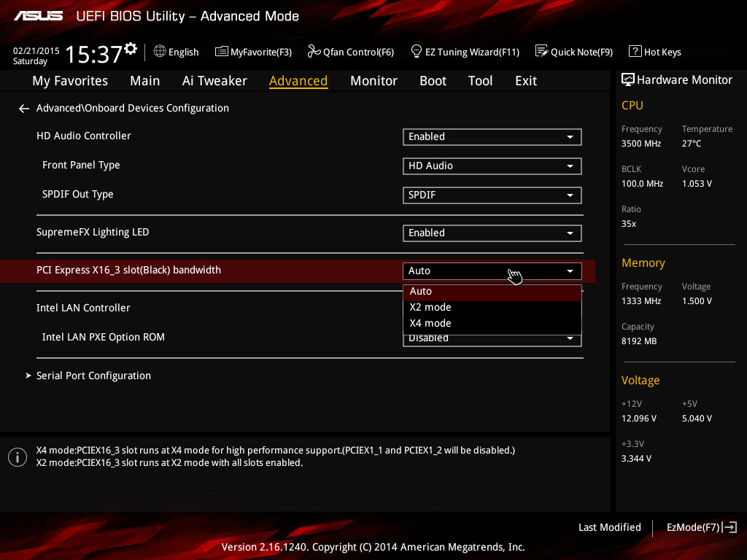This screenshot has width=747, height=560.
Task: Click the English language button
Action: [x=183, y=52]
